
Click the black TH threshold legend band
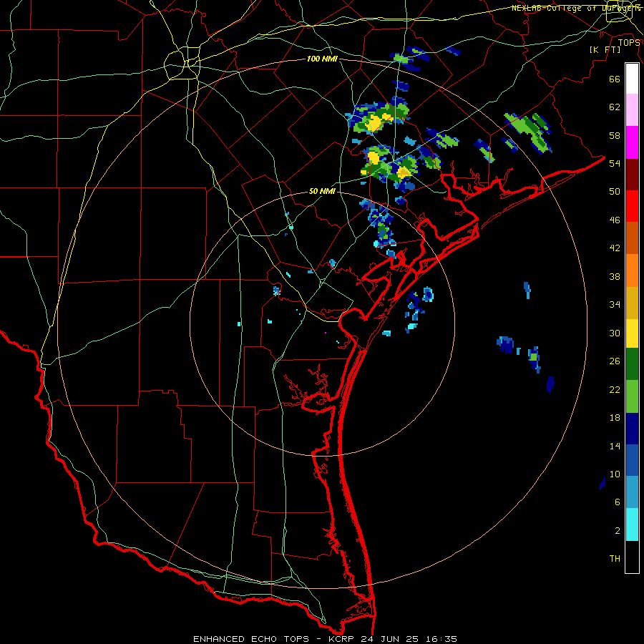(x=632, y=557)
